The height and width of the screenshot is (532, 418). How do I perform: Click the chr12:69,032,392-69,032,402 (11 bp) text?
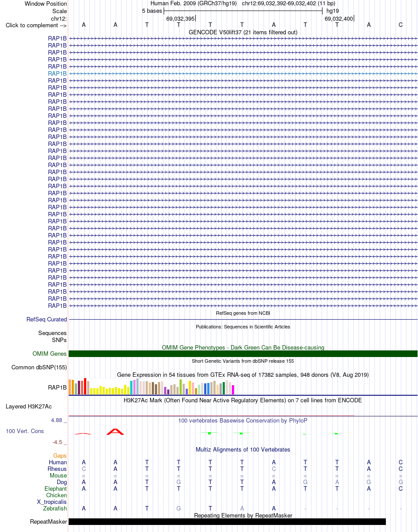pyautogui.click(x=289, y=4)
